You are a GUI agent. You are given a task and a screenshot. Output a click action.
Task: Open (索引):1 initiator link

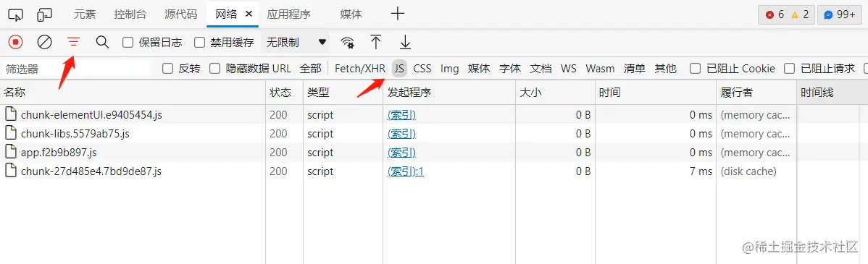click(405, 171)
